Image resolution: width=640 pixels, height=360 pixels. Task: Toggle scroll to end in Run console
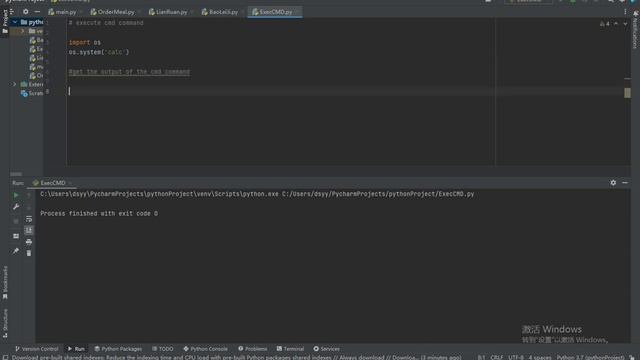[29, 231]
